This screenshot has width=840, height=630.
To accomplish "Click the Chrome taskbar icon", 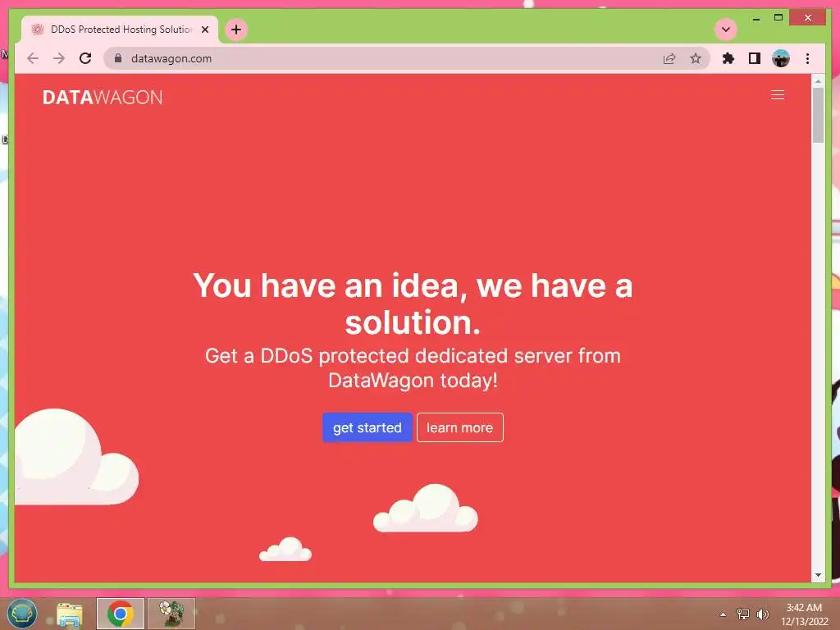I will click(x=120, y=614).
